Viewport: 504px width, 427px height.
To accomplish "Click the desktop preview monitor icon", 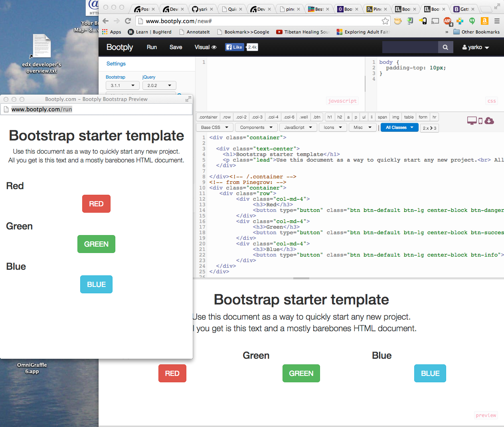I will tap(472, 121).
